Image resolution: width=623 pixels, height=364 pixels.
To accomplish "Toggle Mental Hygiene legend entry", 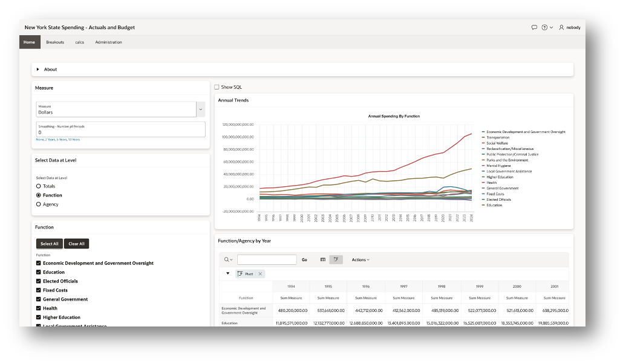I will 496,166.
